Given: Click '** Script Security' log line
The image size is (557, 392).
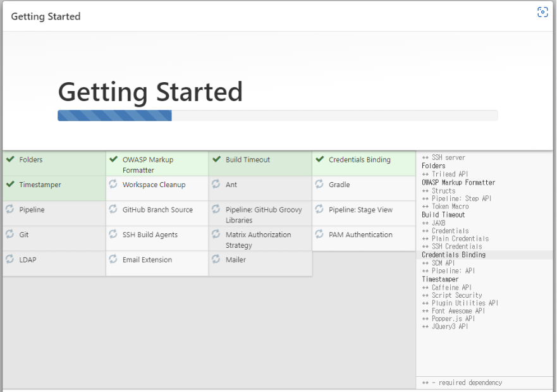Looking at the screenshot, I should 452,295.
